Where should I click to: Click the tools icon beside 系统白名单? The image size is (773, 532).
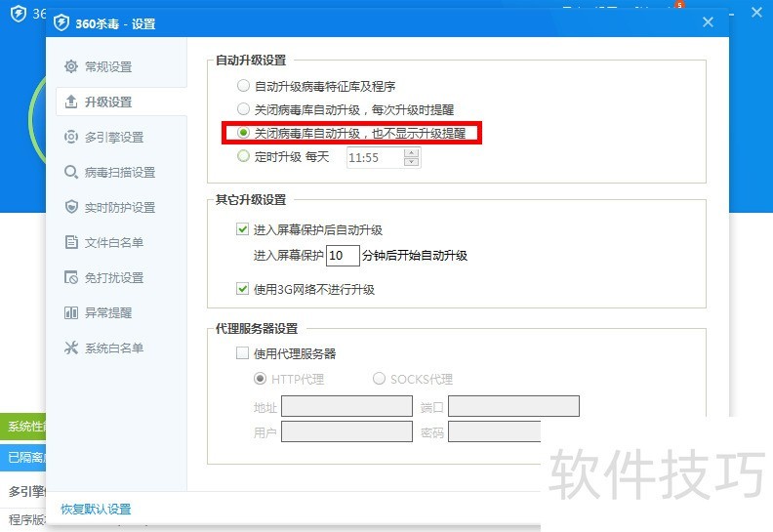pyautogui.click(x=71, y=348)
